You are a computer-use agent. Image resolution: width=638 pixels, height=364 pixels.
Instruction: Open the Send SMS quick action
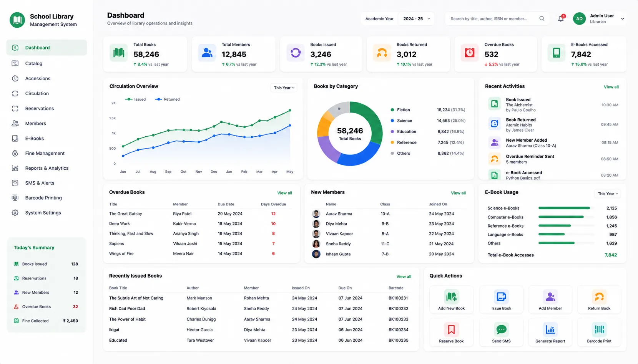[x=501, y=333]
